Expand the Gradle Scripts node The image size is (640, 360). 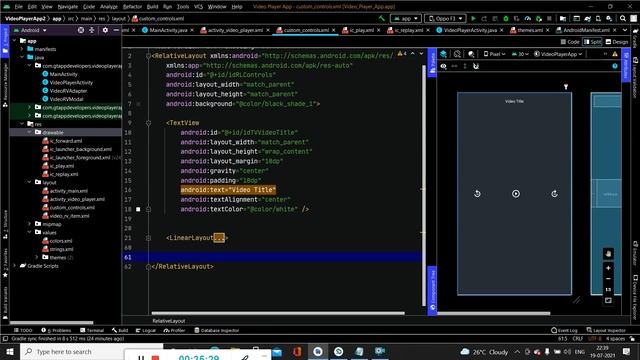pyautogui.click(x=15, y=266)
